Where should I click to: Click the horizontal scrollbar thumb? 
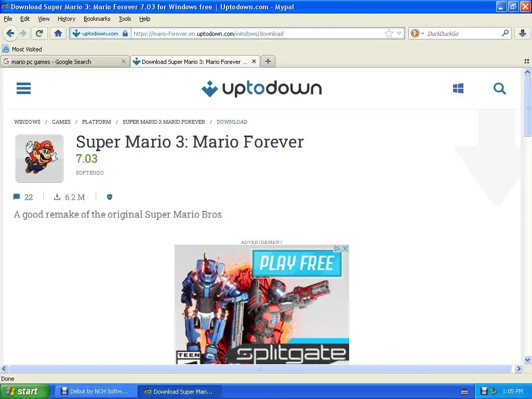tap(260, 368)
